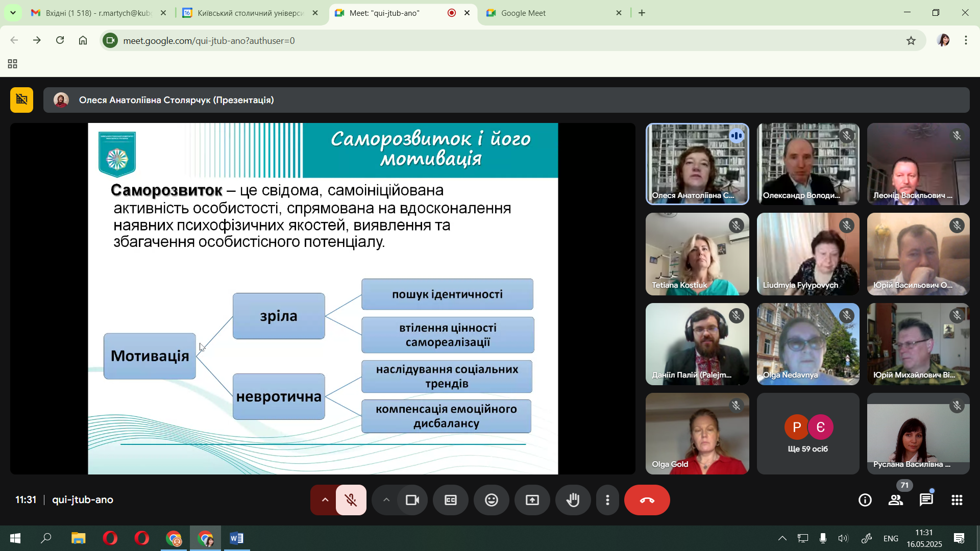This screenshot has height=551, width=980.
Task: Show the participants list icon
Action: pyautogui.click(x=896, y=500)
